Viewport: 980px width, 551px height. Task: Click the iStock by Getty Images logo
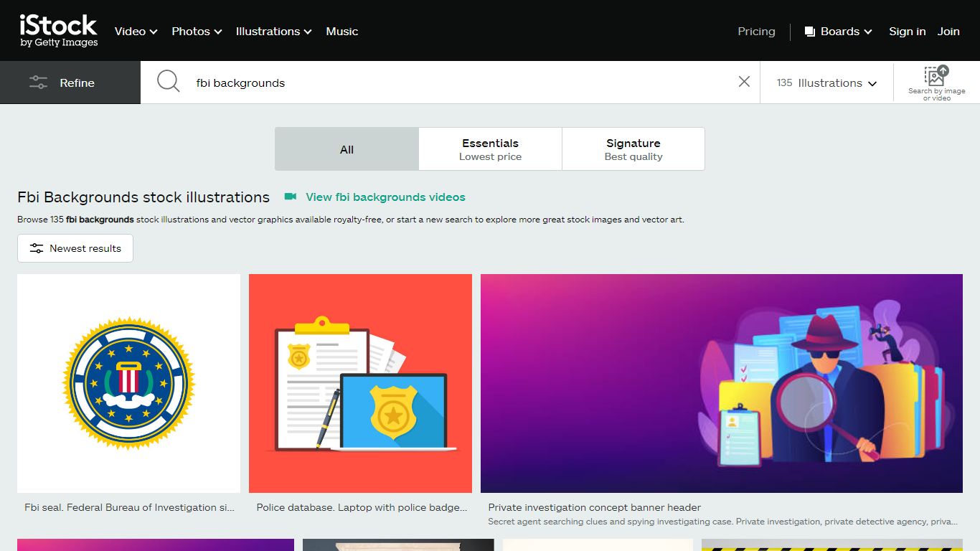point(59,31)
